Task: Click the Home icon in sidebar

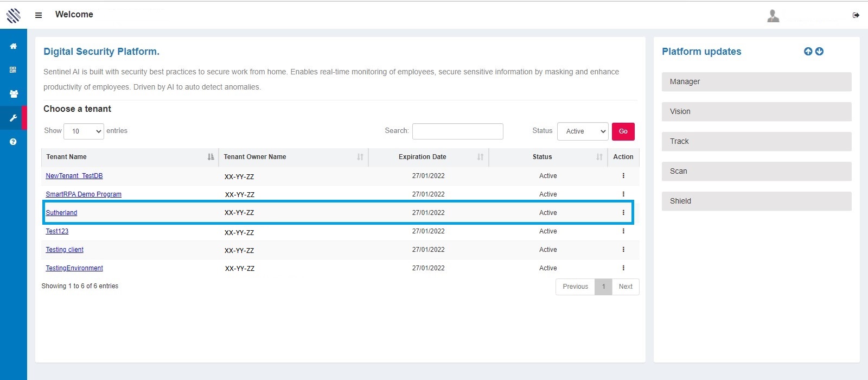Action: tap(13, 46)
